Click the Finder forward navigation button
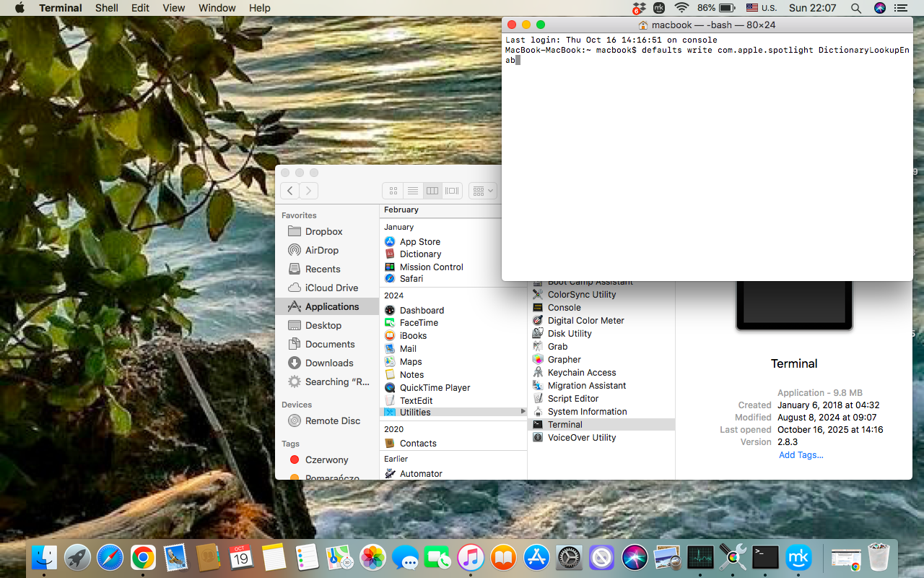924x578 pixels. pyautogui.click(x=308, y=191)
